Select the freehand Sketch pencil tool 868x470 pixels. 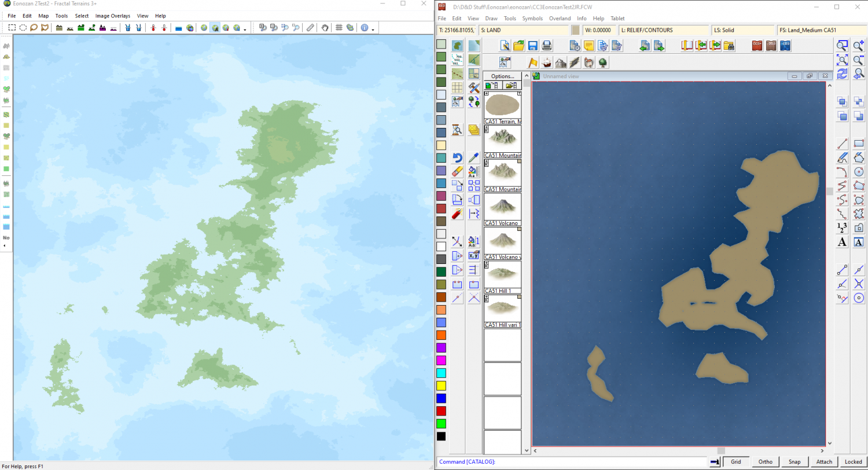point(843,157)
